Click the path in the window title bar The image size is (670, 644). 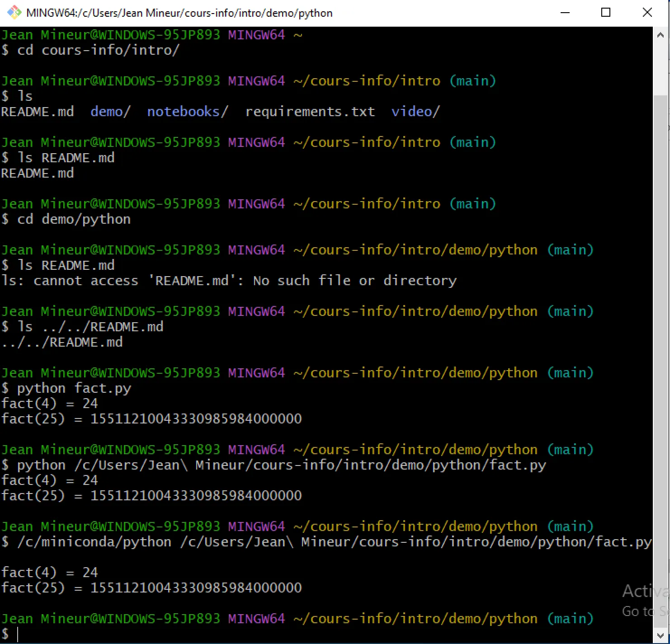click(179, 13)
